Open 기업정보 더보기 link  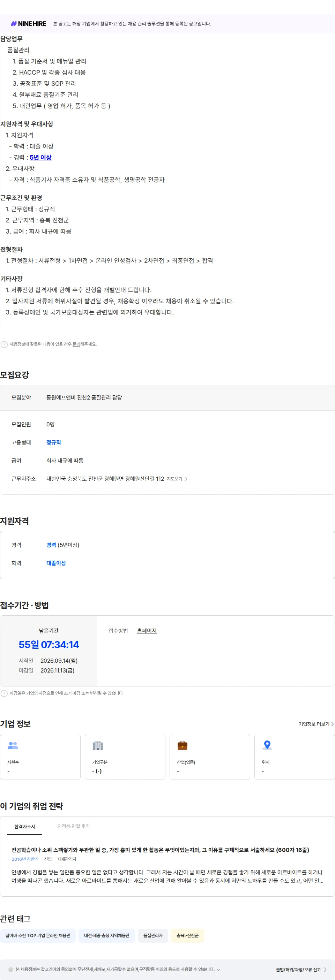click(316, 724)
